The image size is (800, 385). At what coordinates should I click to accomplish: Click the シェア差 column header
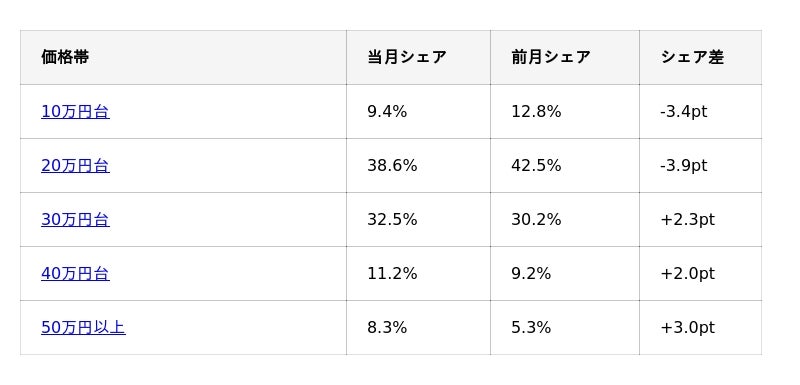click(701, 58)
